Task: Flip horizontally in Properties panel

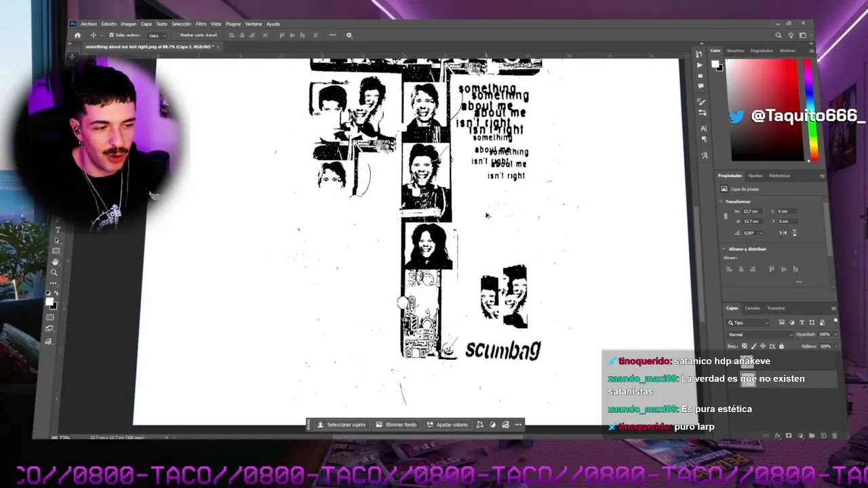Action: point(783,232)
